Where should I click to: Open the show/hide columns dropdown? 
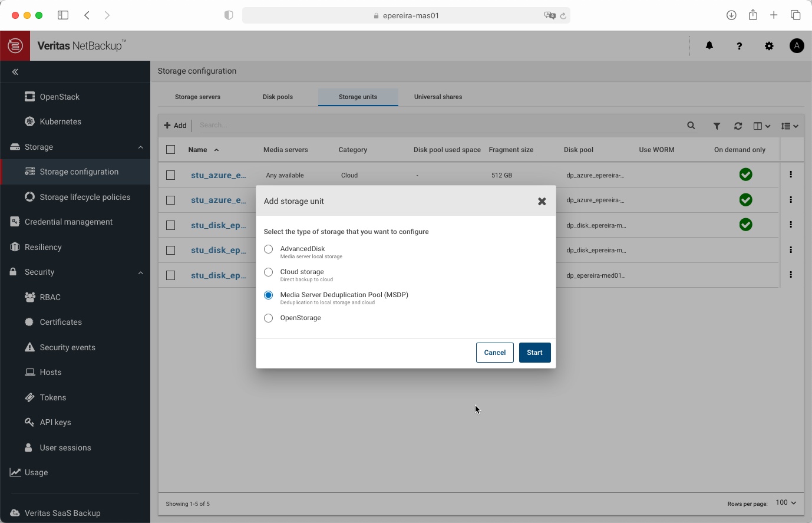(x=761, y=126)
